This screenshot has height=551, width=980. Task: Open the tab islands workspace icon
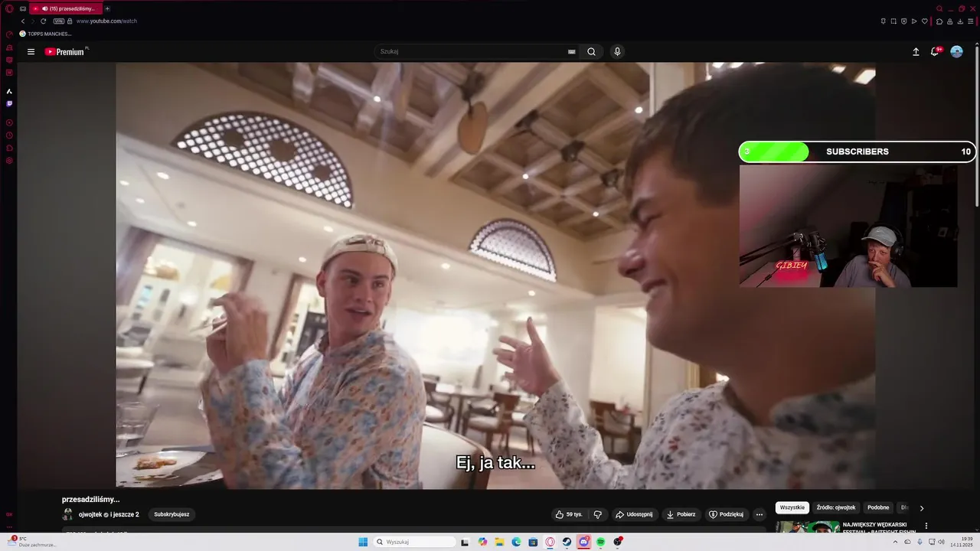tap(23, 8)
